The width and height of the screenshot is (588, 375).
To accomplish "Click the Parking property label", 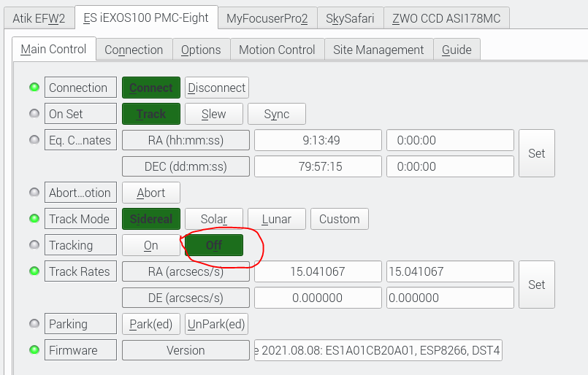I will pyautogui.click(x=80, y=324).
